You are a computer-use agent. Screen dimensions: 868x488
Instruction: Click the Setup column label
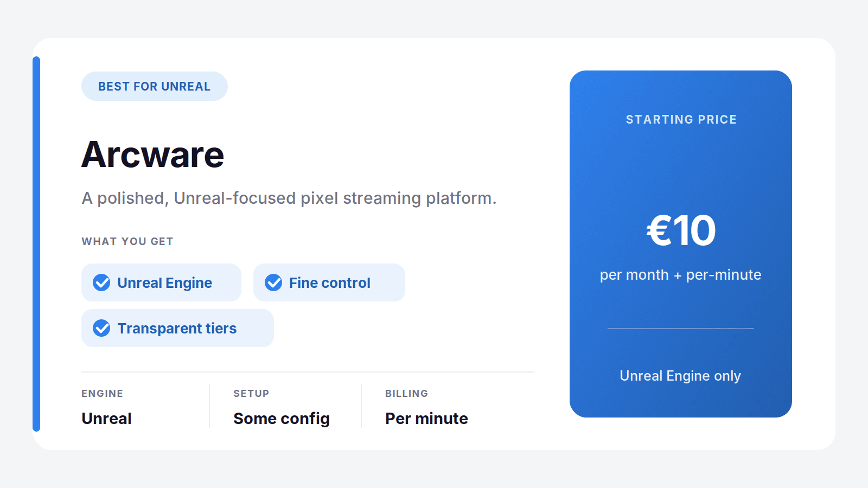click(251, 394)
